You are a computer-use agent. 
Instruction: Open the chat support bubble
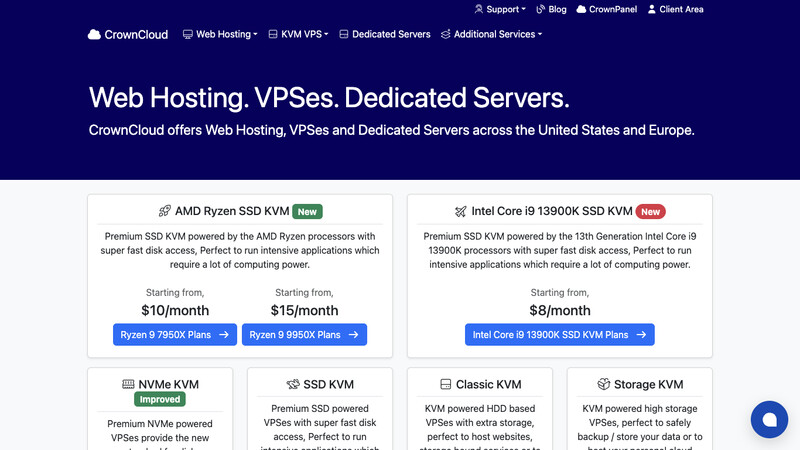pos(770,420)
